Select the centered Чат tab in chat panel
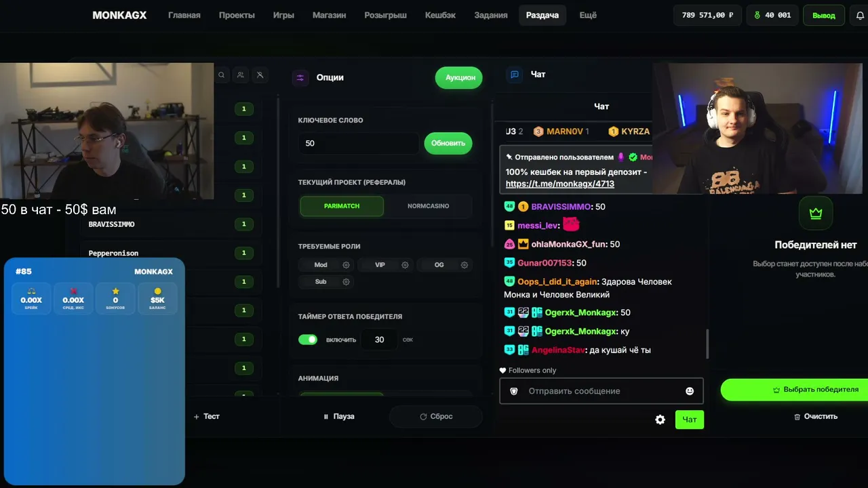This screenshot has height=488, width=868. (x=601, y=106)
